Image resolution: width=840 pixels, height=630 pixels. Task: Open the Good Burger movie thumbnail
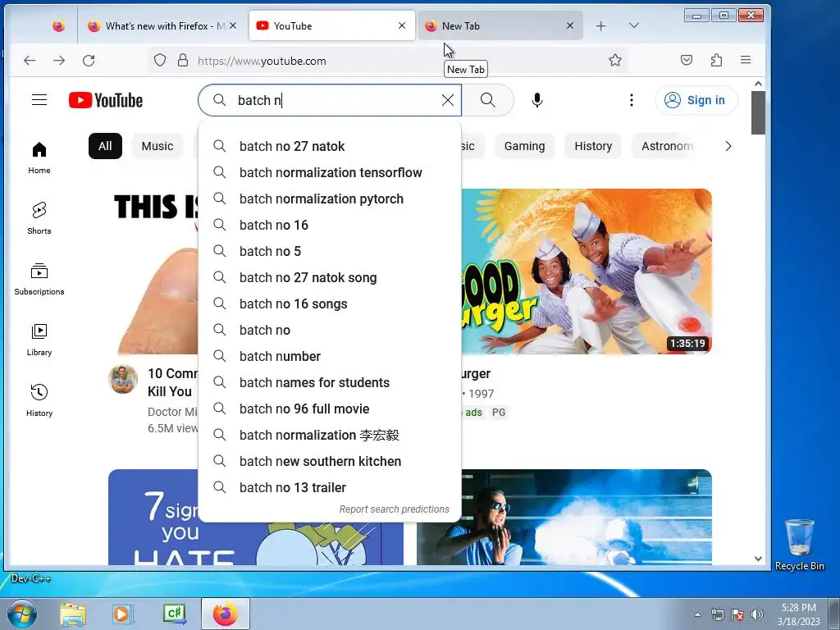click(587, 271)
